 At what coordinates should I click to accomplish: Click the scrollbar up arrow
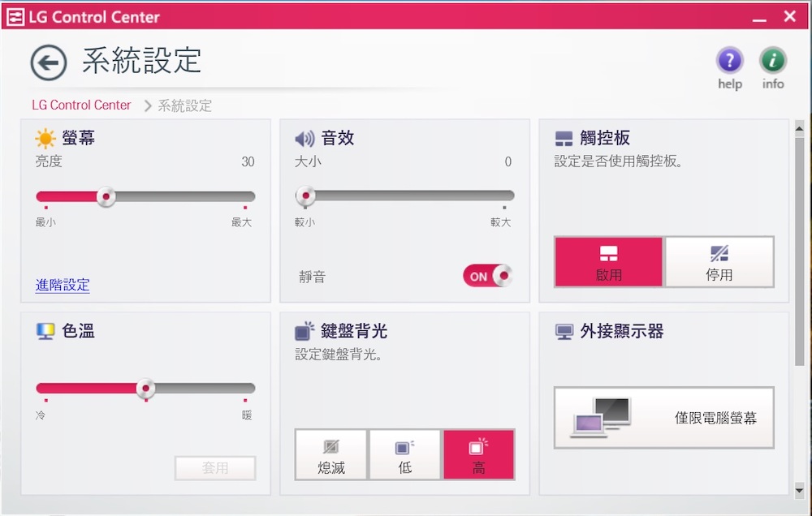point(799,128)
